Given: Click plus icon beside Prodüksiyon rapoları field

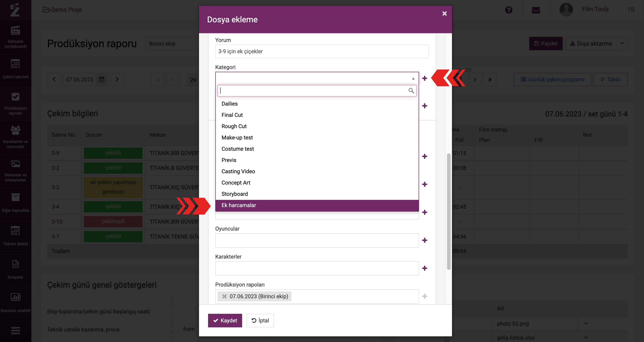Looking at the screenshot, I should pos(424,296).
